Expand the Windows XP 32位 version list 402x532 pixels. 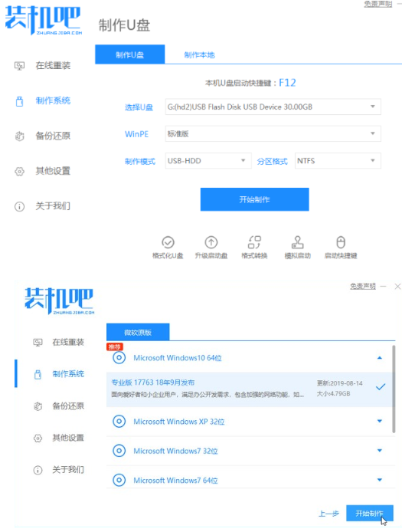380,421
